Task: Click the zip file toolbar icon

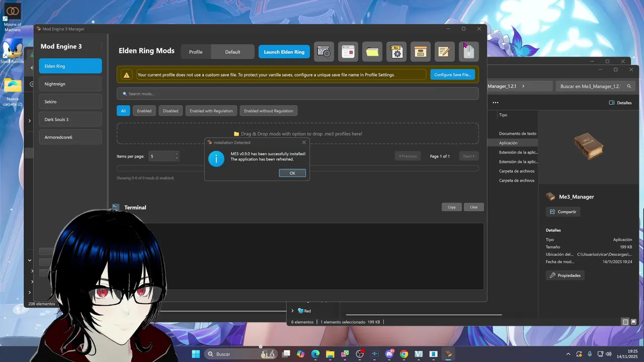Action: click(469, 52)
